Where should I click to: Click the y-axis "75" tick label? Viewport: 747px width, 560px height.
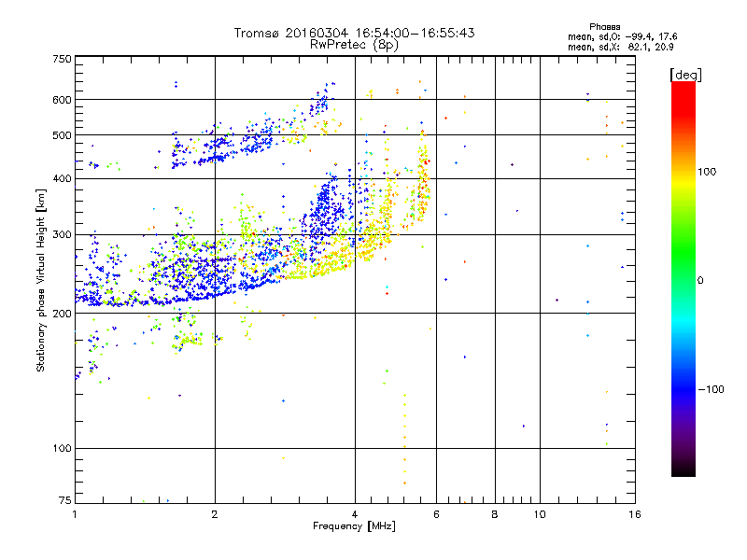tap(65, 500)
